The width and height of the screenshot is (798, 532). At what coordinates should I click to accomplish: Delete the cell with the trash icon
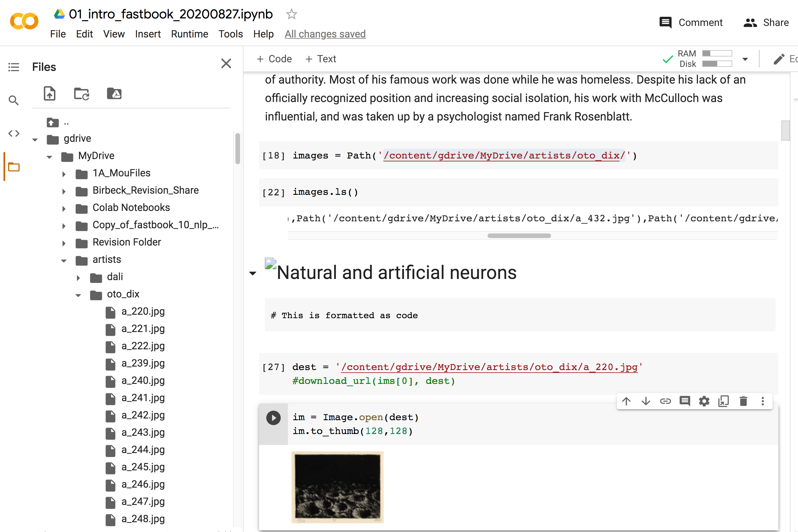pos(743,401)
